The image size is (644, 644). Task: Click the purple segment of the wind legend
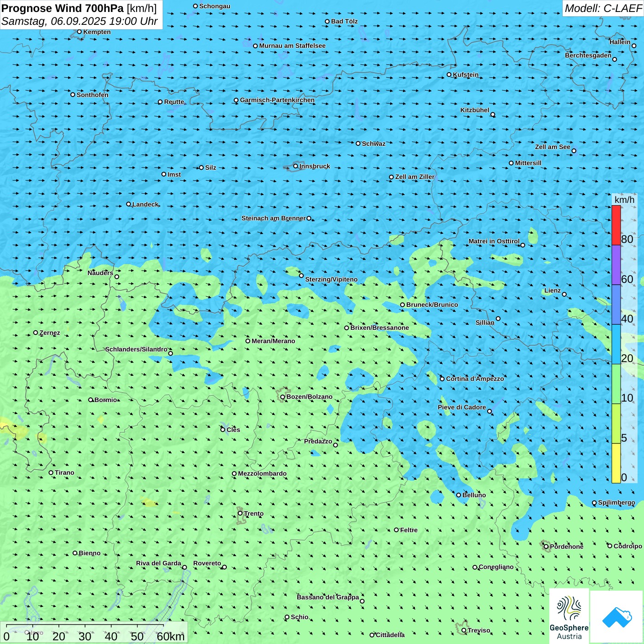click(616, 265)
